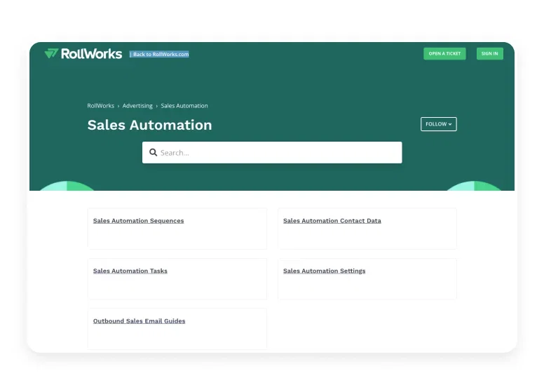Click the search magnifier icon
Image resolution: width=544 pixels, height=392 pixels.
[x=153, y=152]
